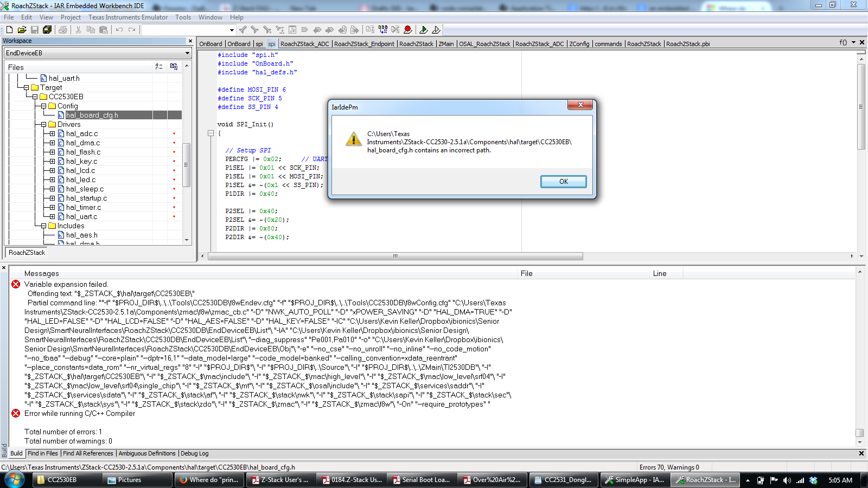Click the Stop Build toolbar icon
The width and height of the screenshot is (868, 488).
point(395,30)
